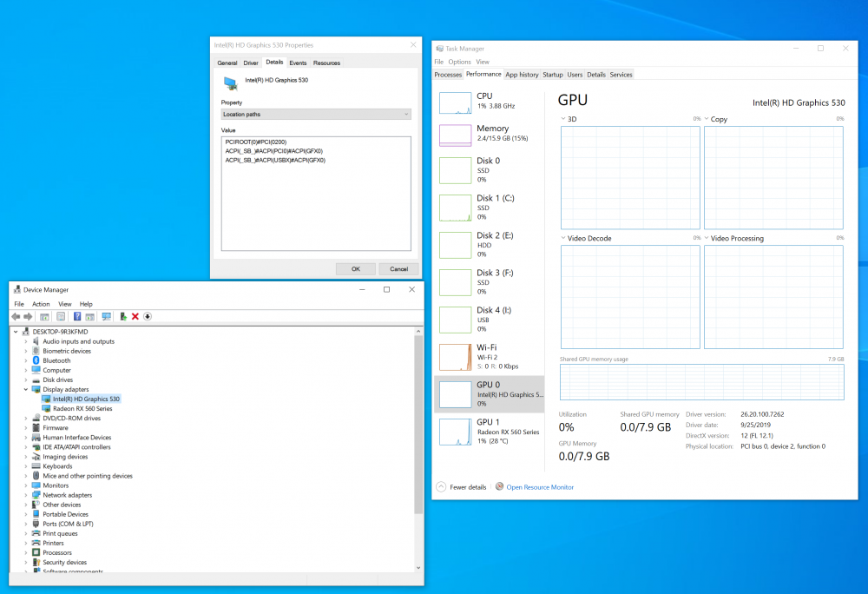This screenshot has width=868, height=594.
Task: Switch to Resources tab in Properties dialog
Action: point(326,63)
